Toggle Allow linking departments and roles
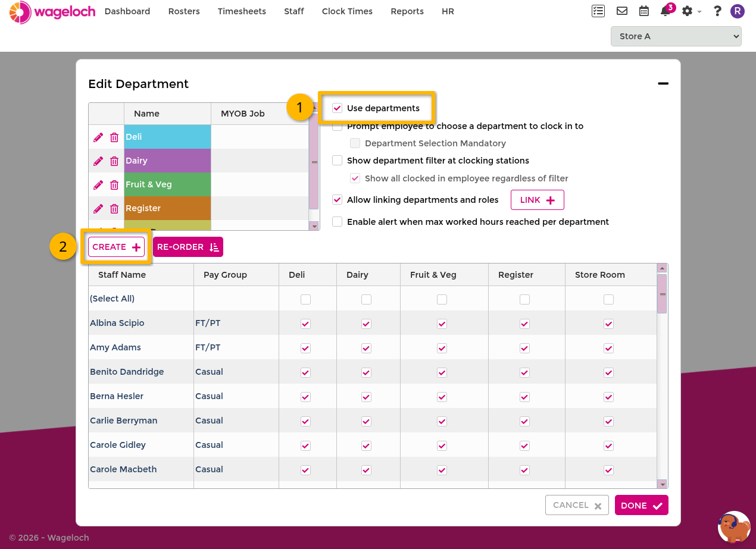The image size is (756, 549). (338, 200)
